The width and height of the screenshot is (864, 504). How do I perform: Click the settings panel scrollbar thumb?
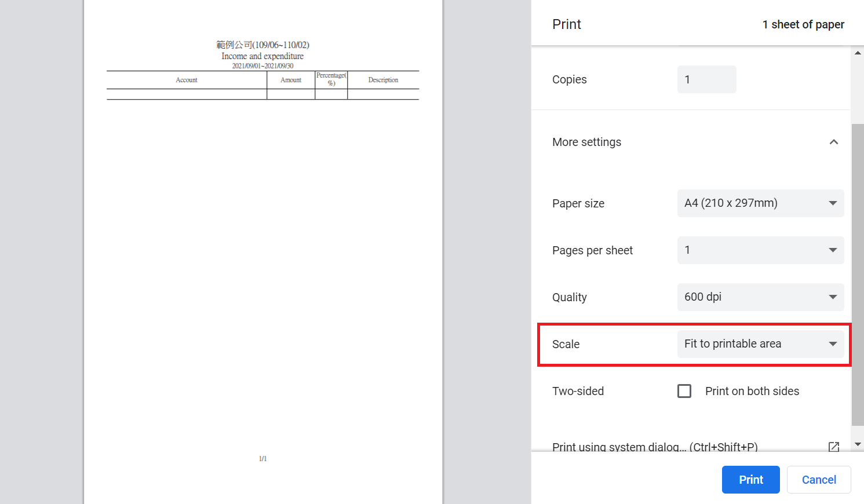(x=858, y=272)
